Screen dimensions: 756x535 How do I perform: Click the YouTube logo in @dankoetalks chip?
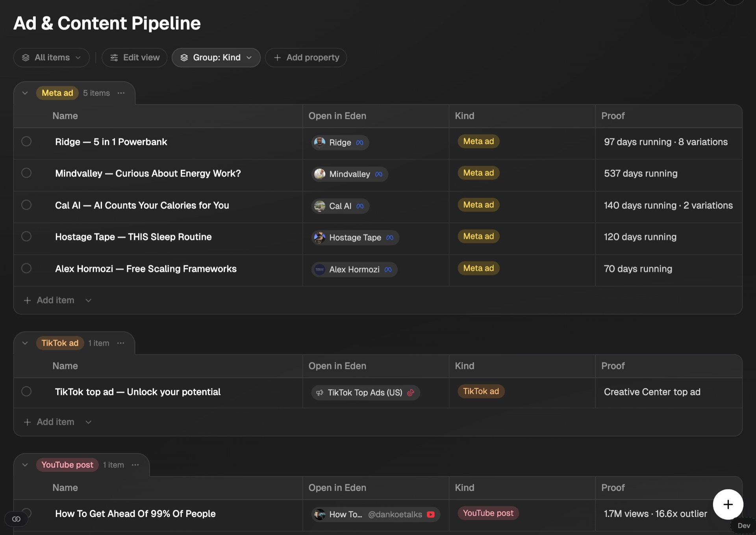pos(430,515)
